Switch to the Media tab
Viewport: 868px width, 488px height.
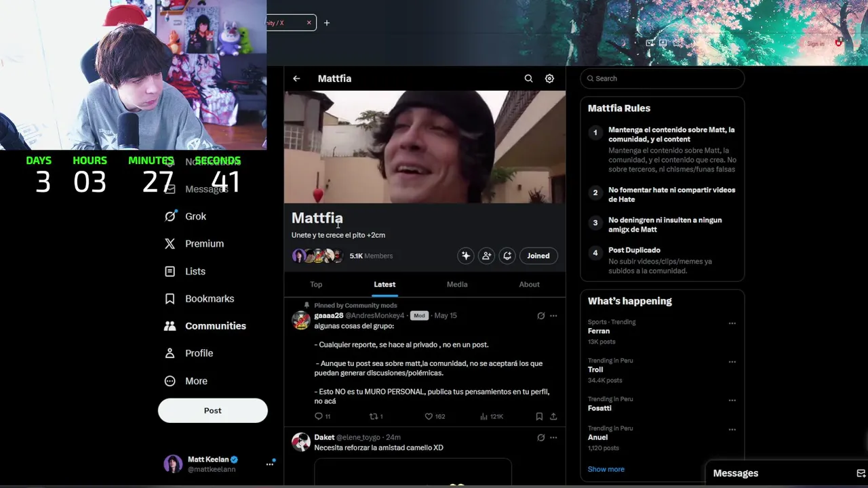457,285
